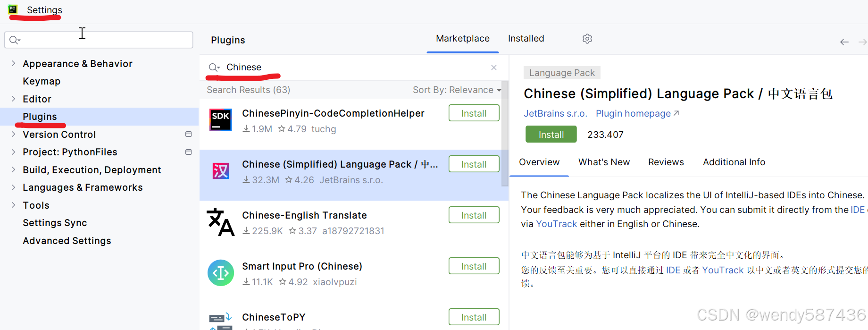Install ChinesePinyin-CodeCompletionHelper plugin
The image size is (868, 330).
click(474, 113)
